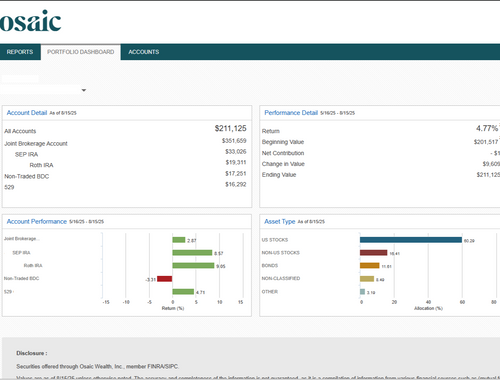Open the Account Performance panel link
500x380 pixels.
[x=37, y=221]
